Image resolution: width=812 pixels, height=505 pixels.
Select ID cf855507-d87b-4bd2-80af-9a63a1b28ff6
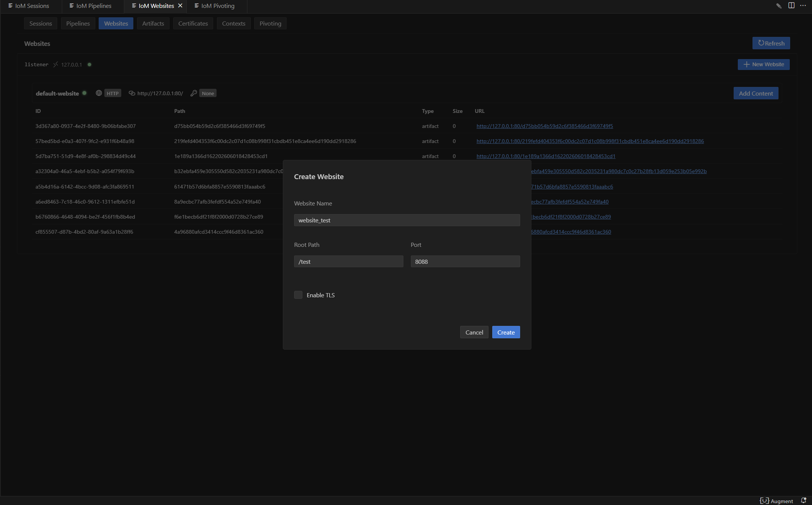[84, 232]
